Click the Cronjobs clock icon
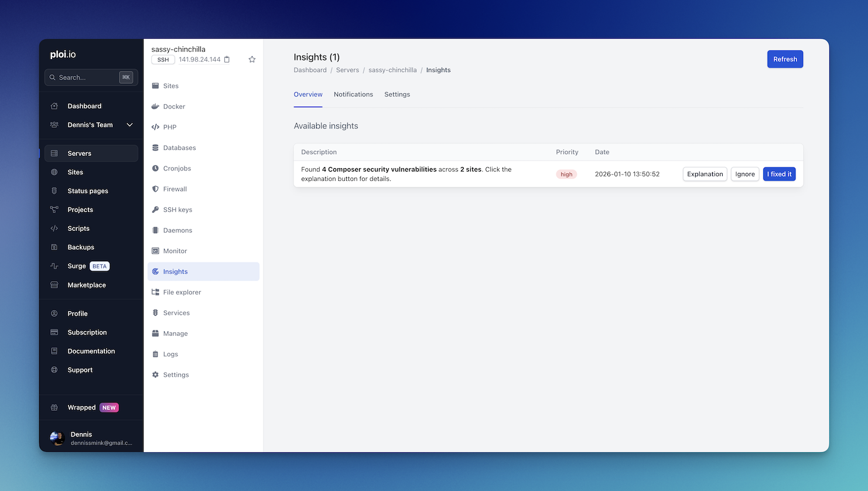Image resolution: width=868 pixels, height=491 pixels. click(x=155, y=169)
